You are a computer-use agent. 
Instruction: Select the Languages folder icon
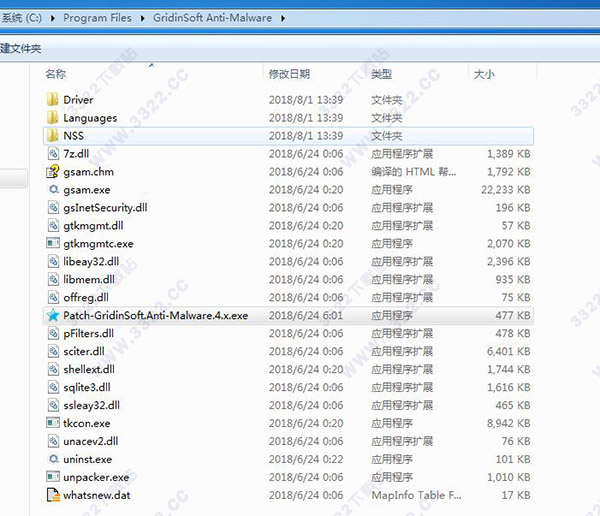[52, 118]
